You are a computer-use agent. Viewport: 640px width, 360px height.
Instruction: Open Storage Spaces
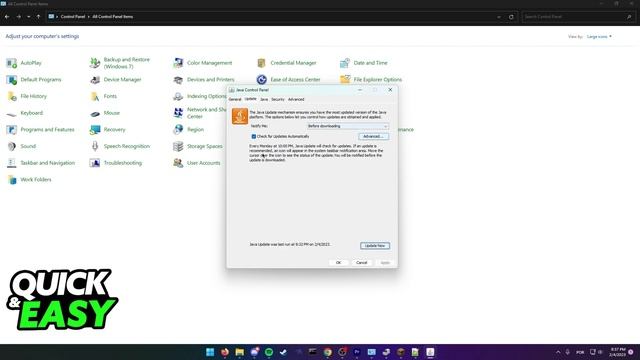point(198,146)
